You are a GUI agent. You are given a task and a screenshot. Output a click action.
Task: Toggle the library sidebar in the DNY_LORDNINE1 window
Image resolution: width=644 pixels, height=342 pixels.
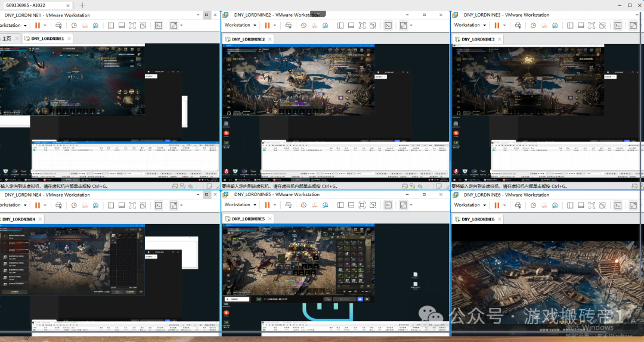111,26
